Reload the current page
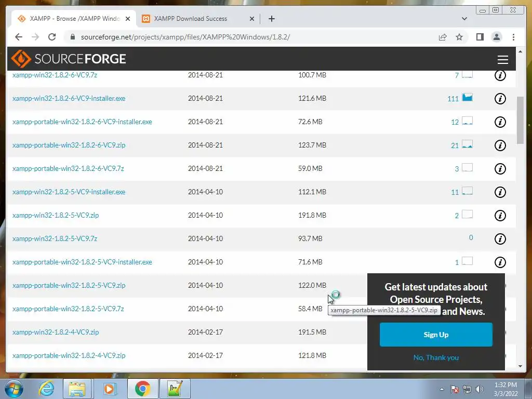Screen dimensions: 532x399 coord(52,37)
